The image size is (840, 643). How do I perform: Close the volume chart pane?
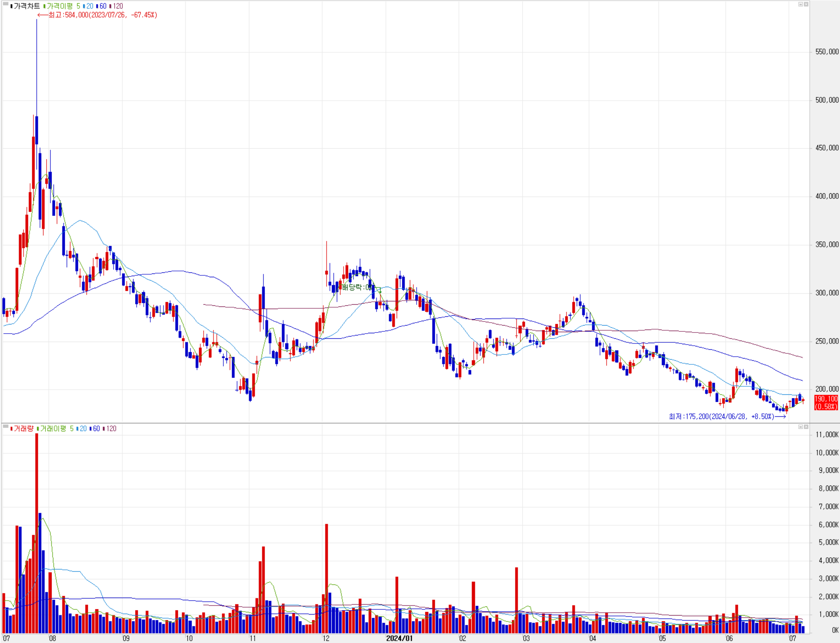806,427
